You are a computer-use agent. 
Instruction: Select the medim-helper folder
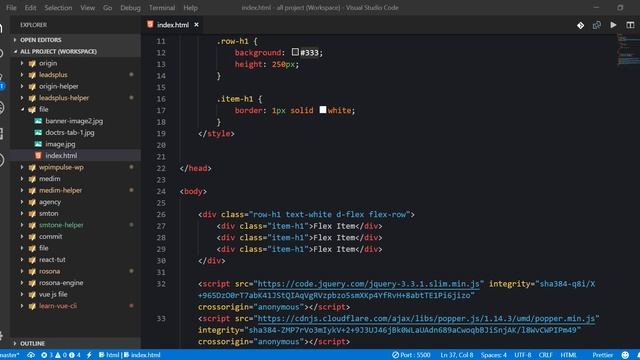tap(60, 190)
